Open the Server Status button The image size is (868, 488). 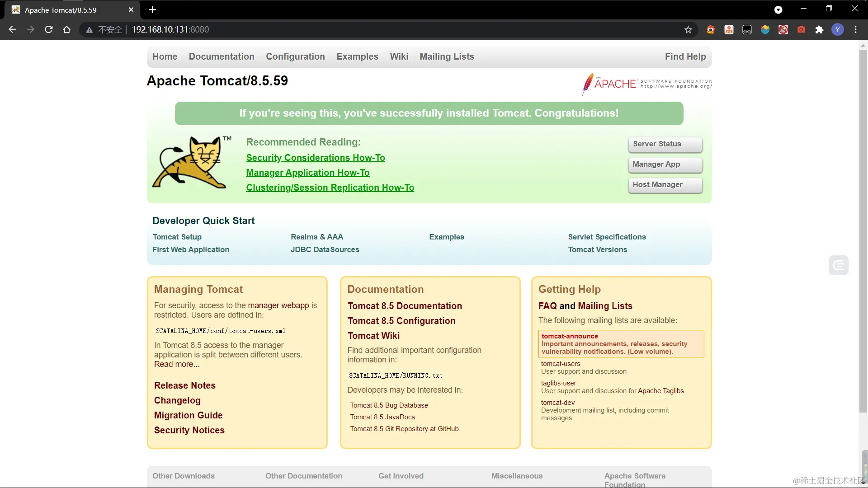click(x=665, y=144)
